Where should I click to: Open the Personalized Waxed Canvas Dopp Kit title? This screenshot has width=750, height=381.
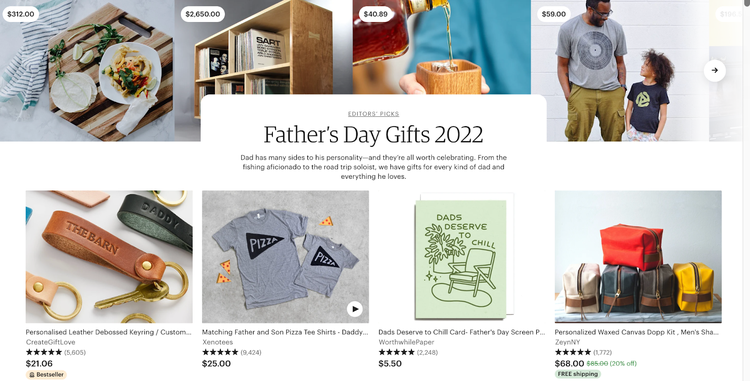point(637,332)
